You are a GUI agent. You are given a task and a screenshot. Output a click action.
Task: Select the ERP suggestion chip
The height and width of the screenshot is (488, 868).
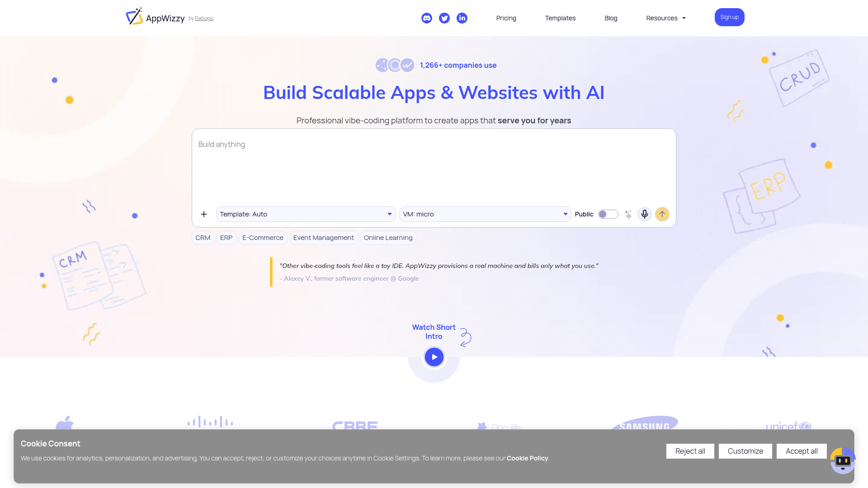pos(226,238)
